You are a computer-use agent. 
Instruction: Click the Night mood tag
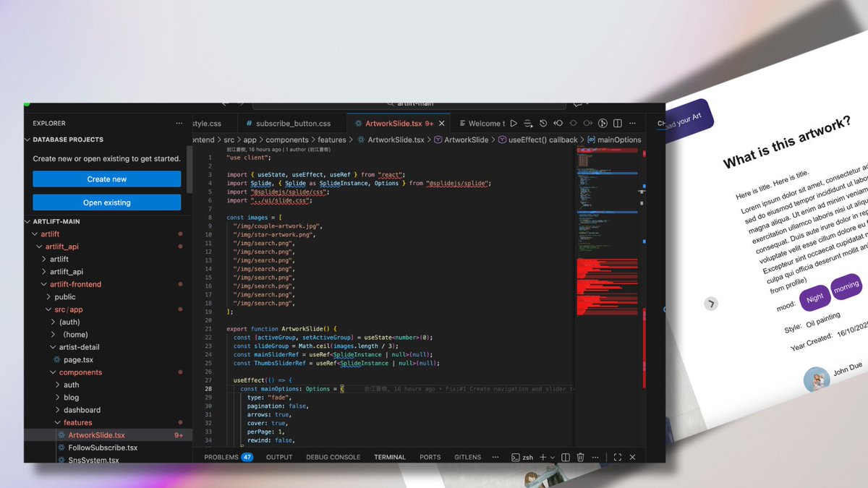point(814,298)
